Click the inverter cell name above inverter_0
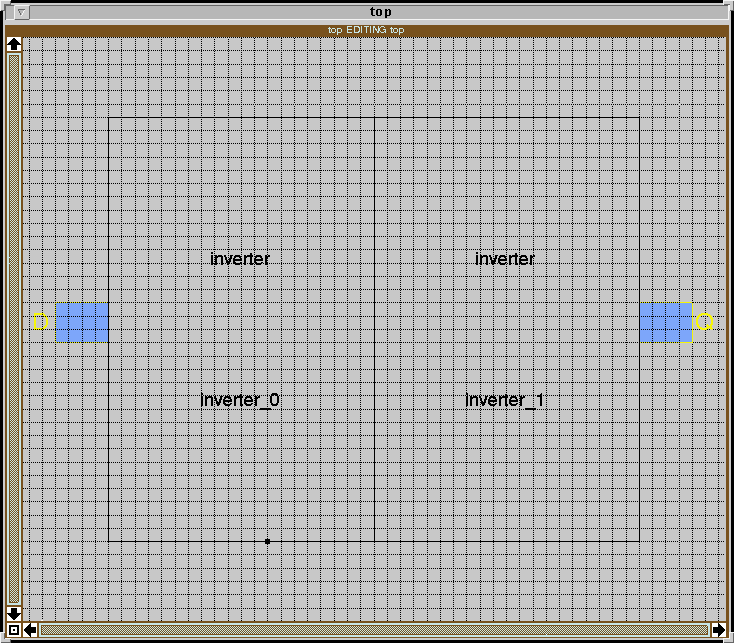734x643 pixels. [x=240, y=259]
